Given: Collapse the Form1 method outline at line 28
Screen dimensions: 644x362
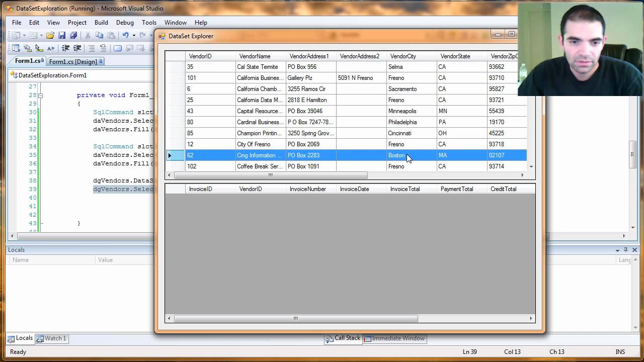Looking at the screenshot, I should [41, 95].
